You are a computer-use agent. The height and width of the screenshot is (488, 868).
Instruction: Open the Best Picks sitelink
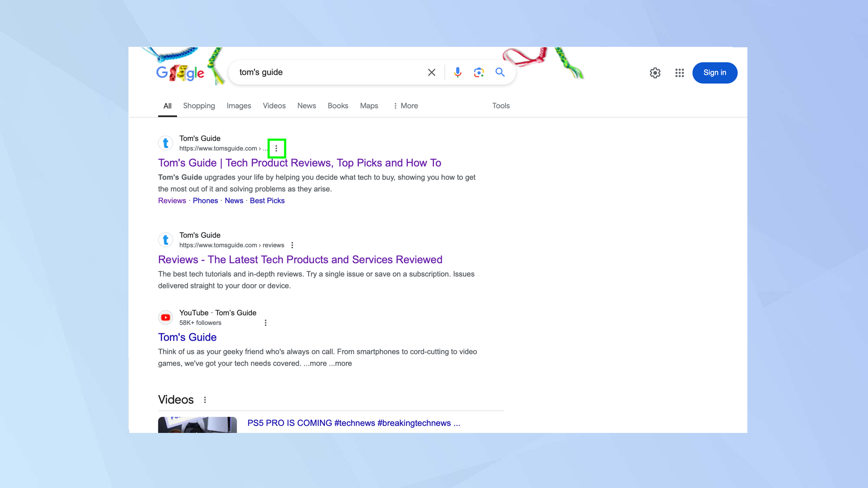click(267, 200)
